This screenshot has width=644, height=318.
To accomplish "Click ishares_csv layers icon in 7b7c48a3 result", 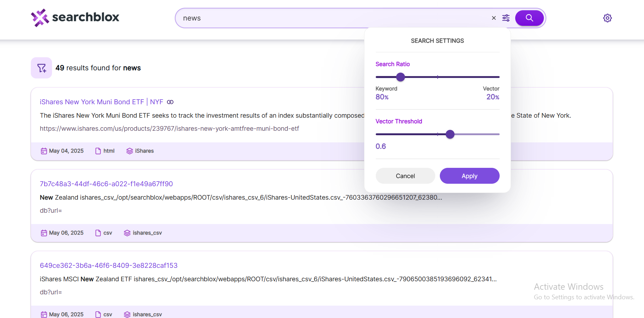I will click(127, 233).
